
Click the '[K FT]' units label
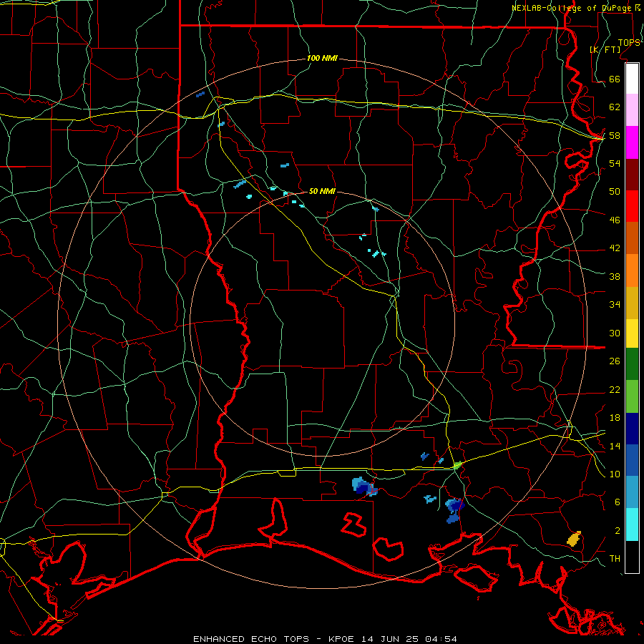(605, 49)
